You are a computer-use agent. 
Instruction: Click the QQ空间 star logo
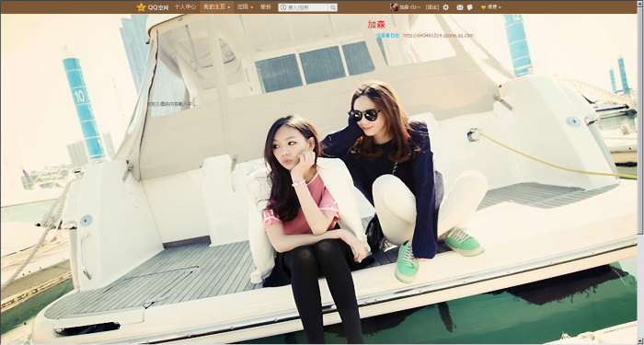(142, 7)
